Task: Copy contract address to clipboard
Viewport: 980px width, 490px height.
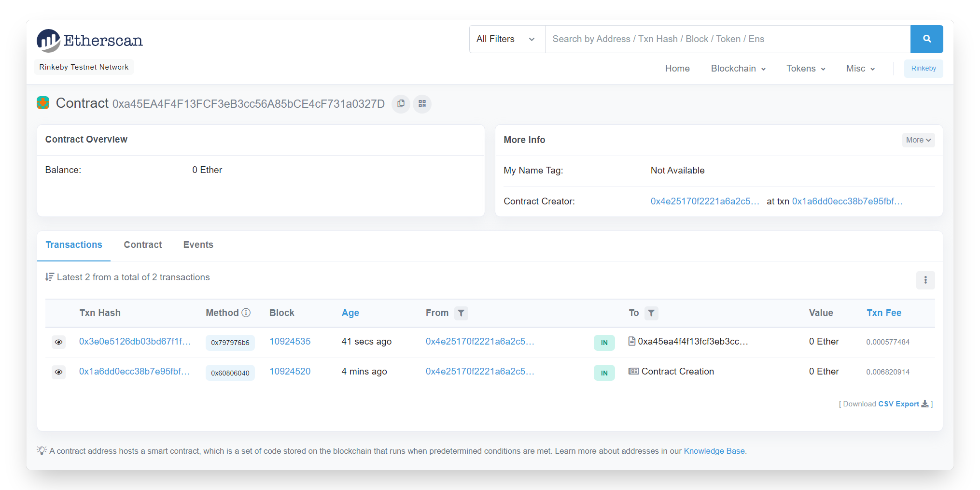Action: click(401, 104)
